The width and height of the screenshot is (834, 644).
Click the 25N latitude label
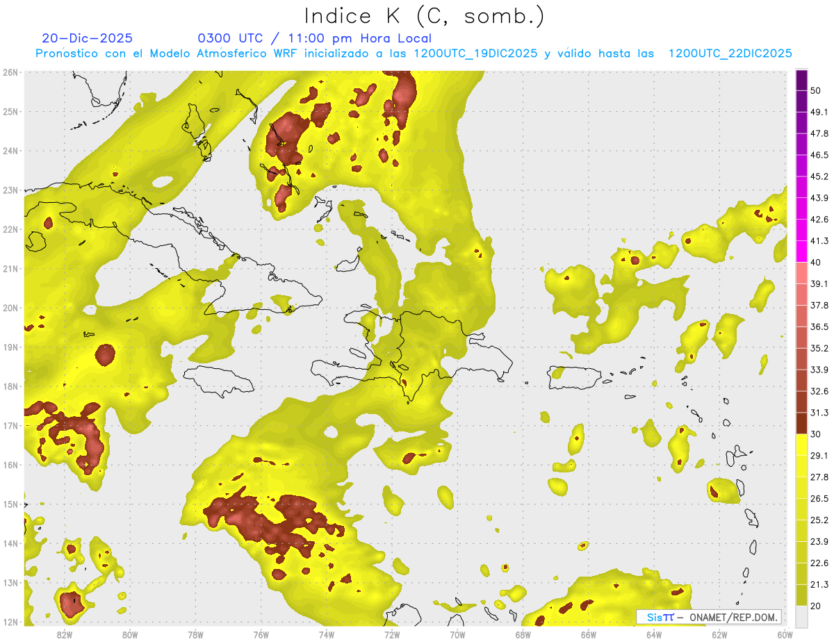tap(10, 111)
